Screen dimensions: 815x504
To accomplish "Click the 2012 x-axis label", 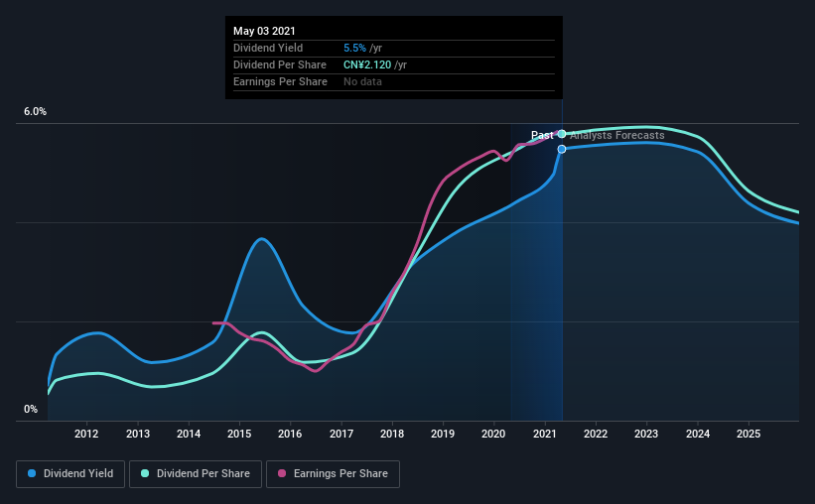I will (x=86, y=434).
